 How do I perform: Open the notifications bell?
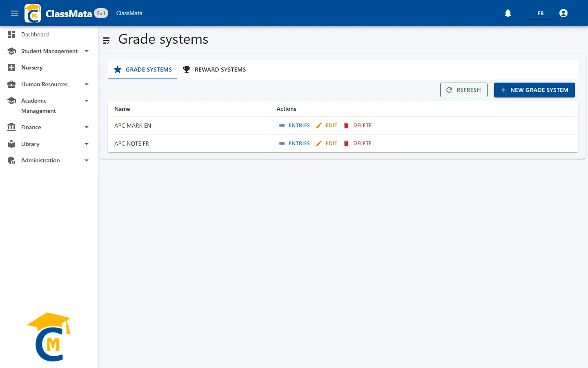[508, 13]
